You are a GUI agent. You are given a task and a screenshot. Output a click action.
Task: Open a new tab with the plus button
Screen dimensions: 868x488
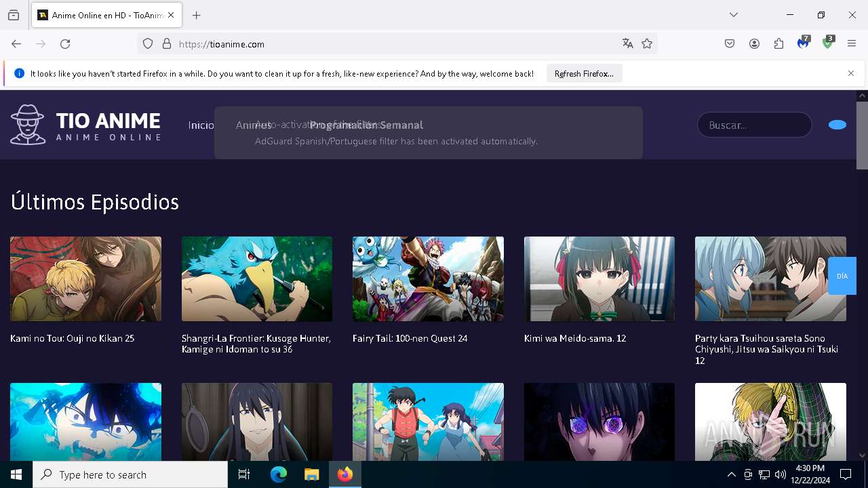197,15
